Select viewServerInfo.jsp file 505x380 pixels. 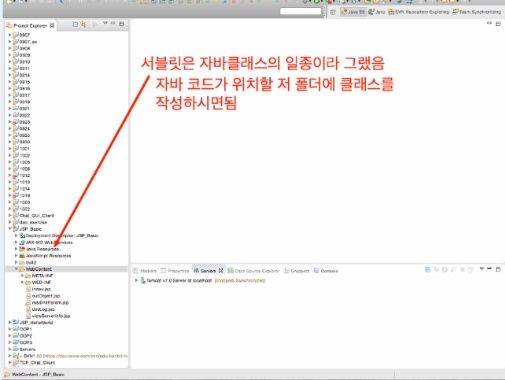click(51, 316)
